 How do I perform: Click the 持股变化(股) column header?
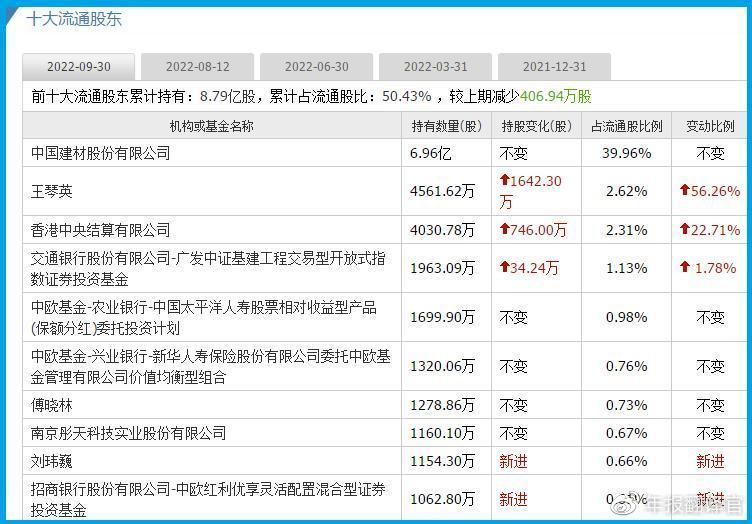point(537,126)
